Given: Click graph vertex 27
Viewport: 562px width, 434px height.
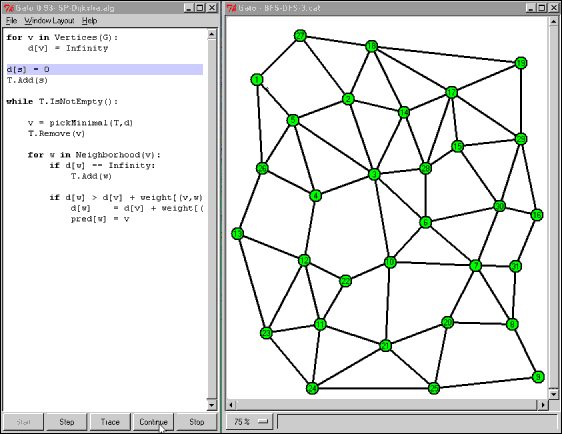Looking at the screenshot, I should (300, 35).
